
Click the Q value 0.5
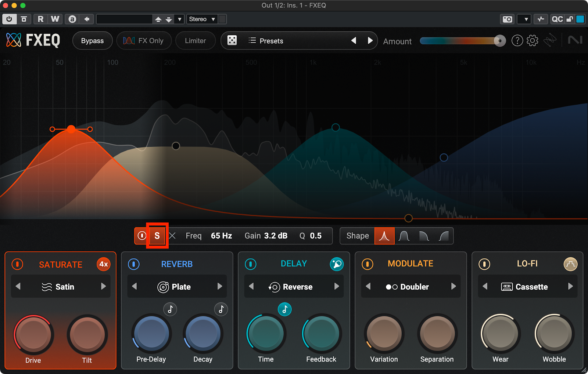[x=316, y=236]
